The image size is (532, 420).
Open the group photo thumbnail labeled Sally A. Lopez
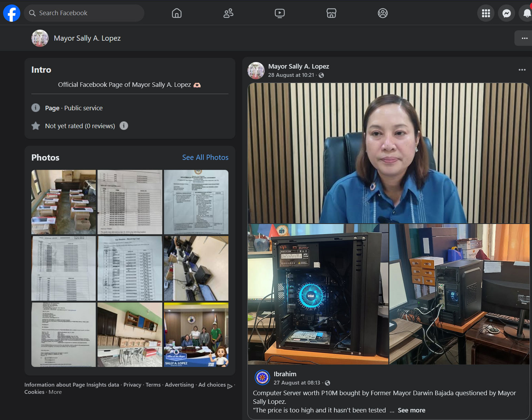pos(196,335)
